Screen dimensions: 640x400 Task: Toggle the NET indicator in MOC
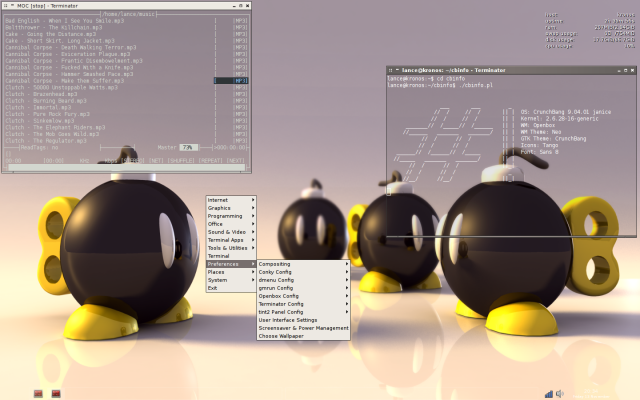(156, 160)
